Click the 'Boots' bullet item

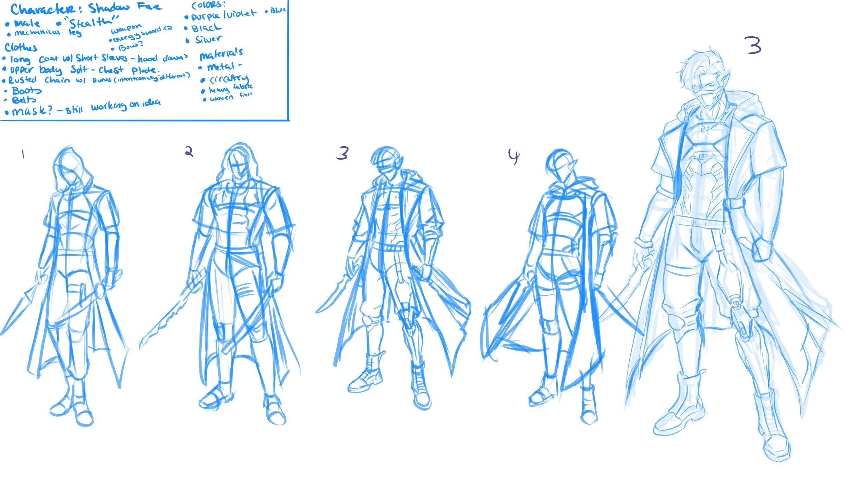[26, 91]
